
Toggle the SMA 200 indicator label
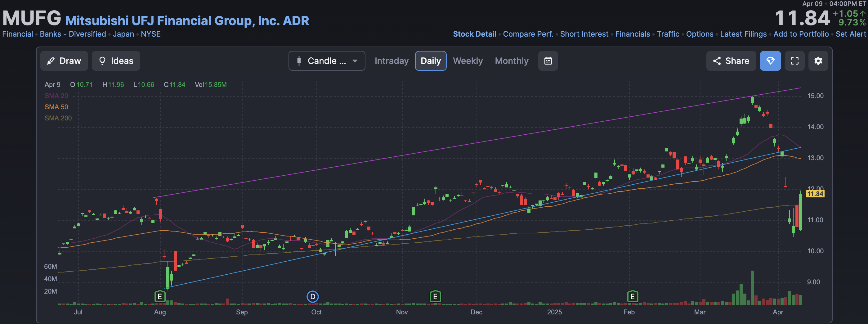(x=58, y=118)
